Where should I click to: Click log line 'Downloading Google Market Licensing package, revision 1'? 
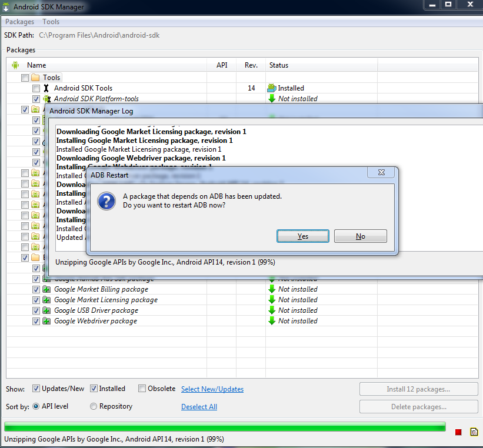(151, 132)
